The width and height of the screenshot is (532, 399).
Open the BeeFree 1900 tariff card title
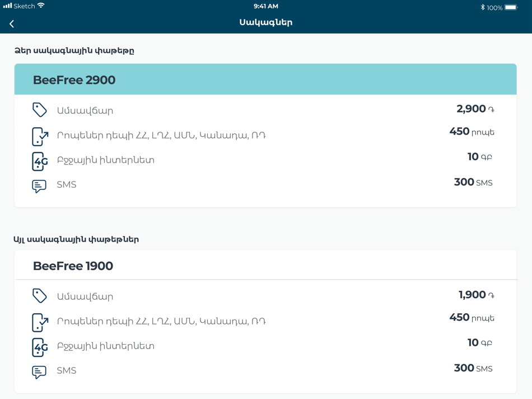pos(73,266)
